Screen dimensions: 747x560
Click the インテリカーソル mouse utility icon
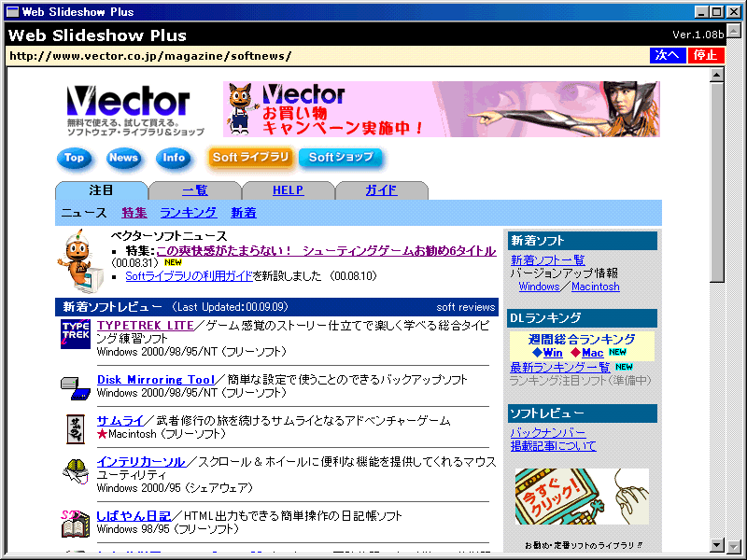tap(76, 471)
